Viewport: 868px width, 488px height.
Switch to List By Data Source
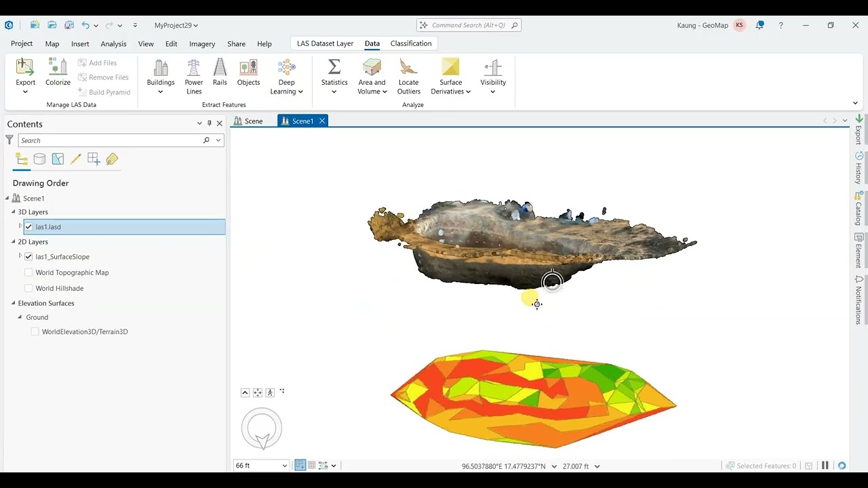(x=39, y=159)
